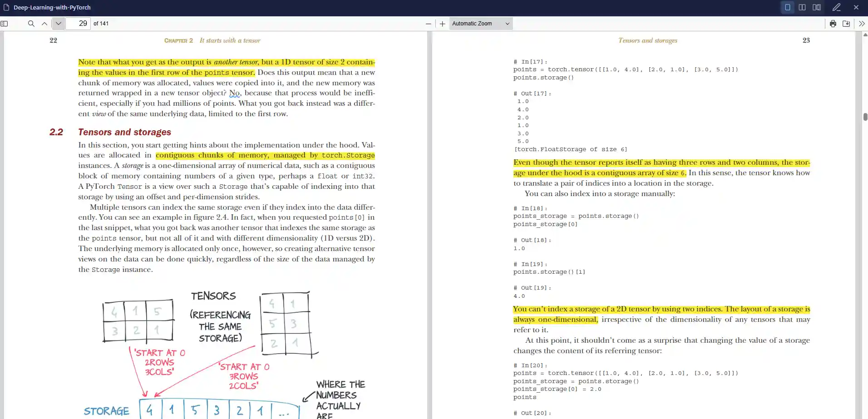Click the '# In[18]:' code line
The image size is (868, 419).
530,208
